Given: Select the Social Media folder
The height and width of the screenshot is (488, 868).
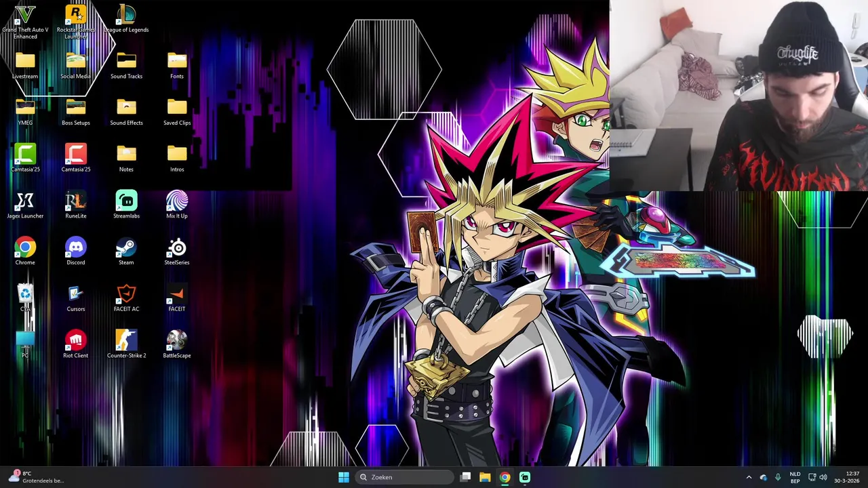Looking at the screenshot, I should (75, 66).
